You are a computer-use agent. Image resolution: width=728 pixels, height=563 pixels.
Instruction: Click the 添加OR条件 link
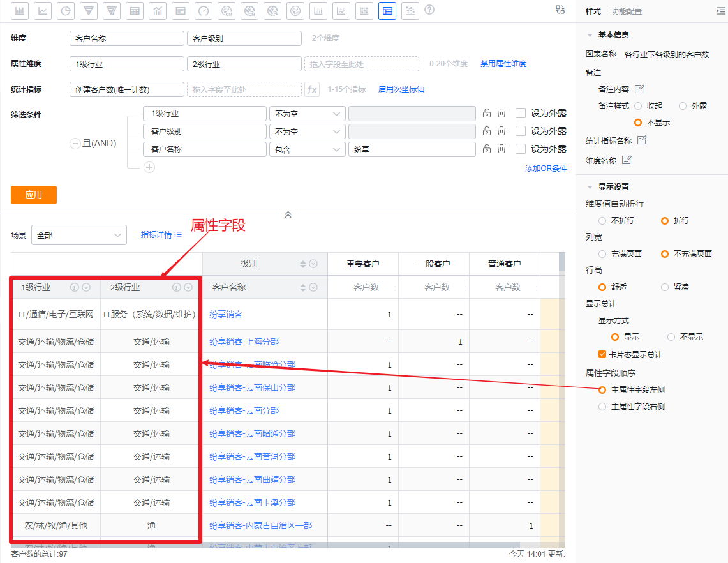[546, 169]
